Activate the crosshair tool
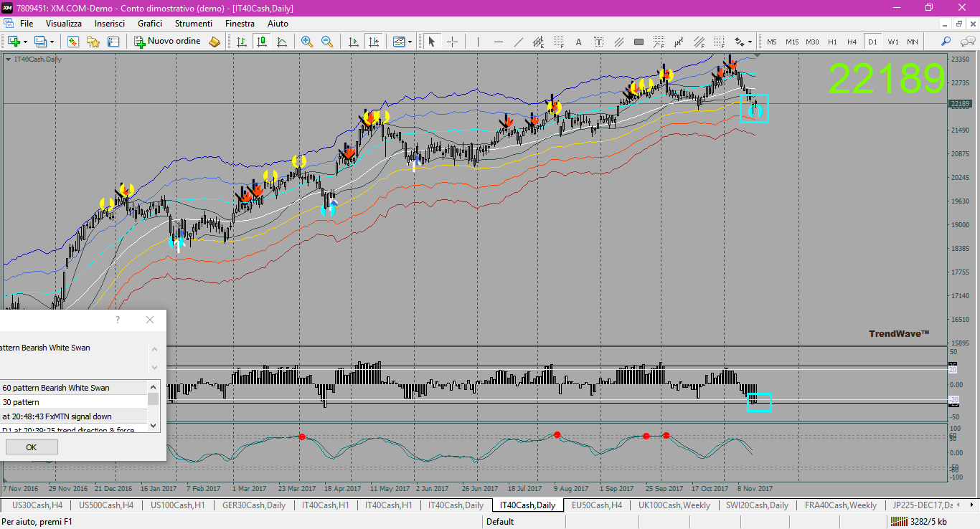 point(452,42)
